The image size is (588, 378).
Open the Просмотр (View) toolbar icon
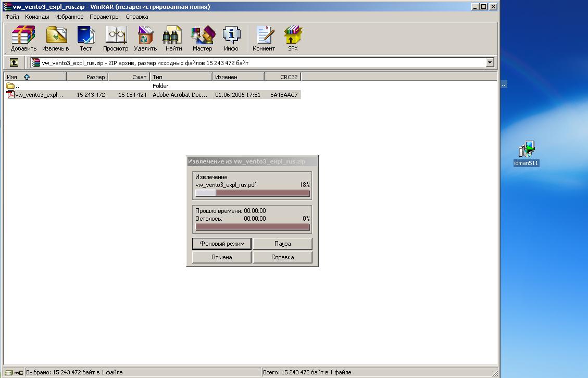click(116, 35)
